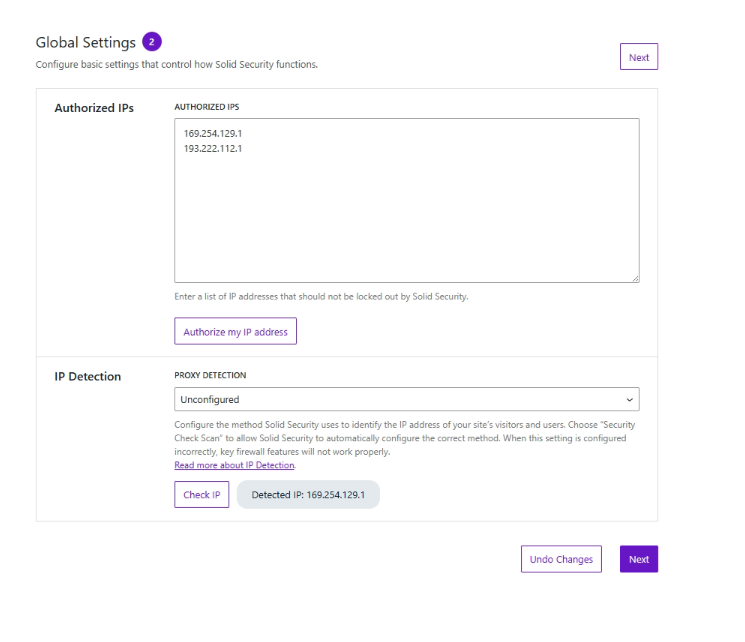Place cursor on 193.222.112.1 line in textarea

[x=213, y=149]
